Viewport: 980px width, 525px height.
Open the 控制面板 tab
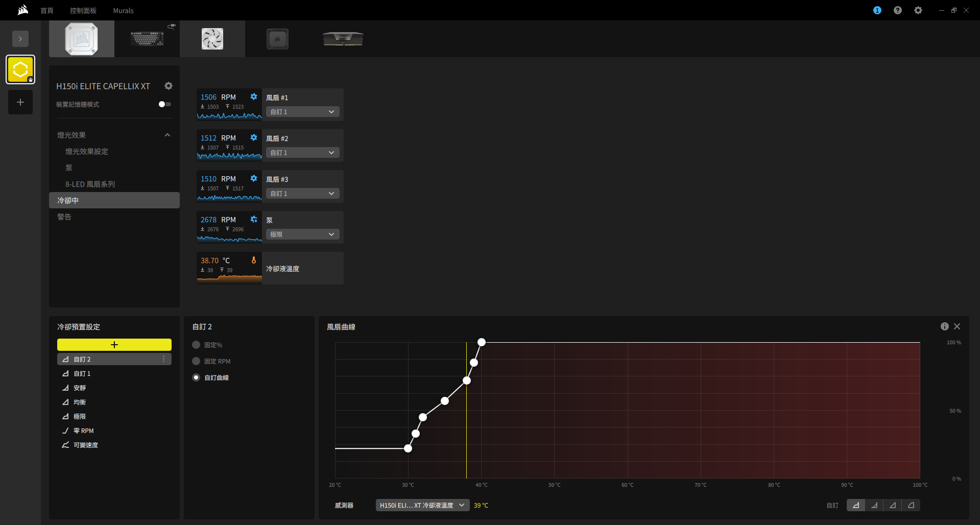tap(83, 10)
